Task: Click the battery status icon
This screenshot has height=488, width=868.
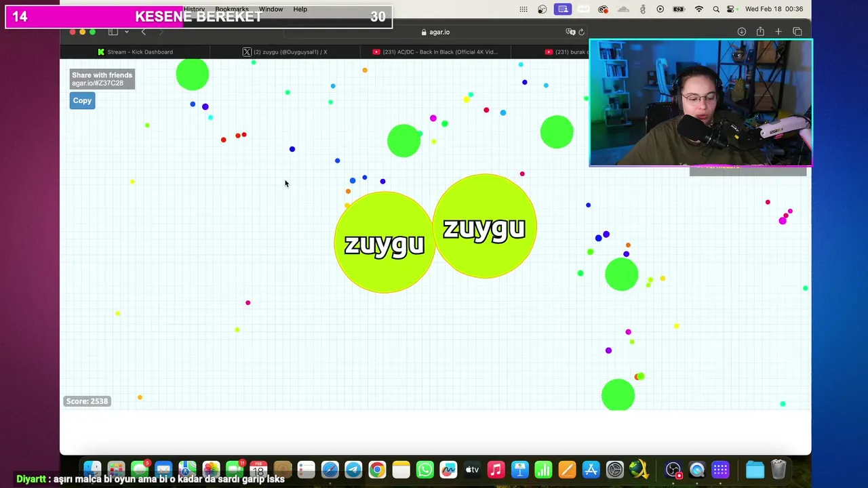Action: click(x=679, y=9)
